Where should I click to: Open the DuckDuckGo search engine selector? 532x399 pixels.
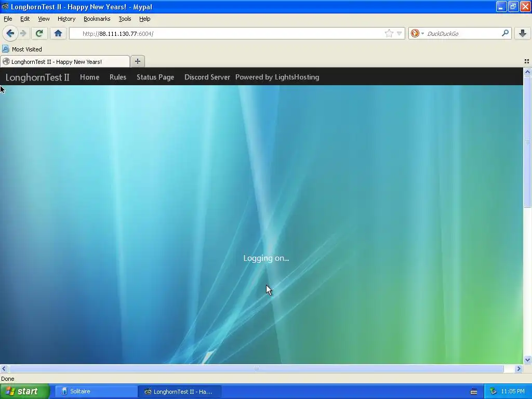(417, 33)
